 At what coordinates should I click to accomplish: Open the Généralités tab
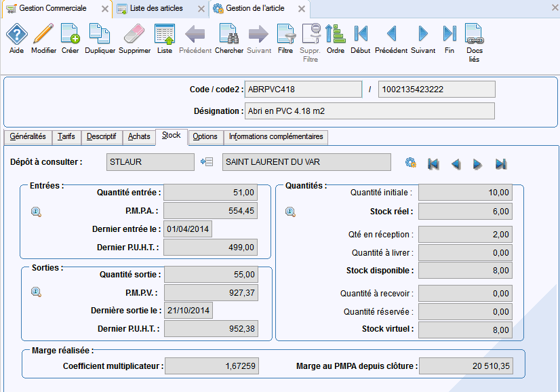click(28, 136)
